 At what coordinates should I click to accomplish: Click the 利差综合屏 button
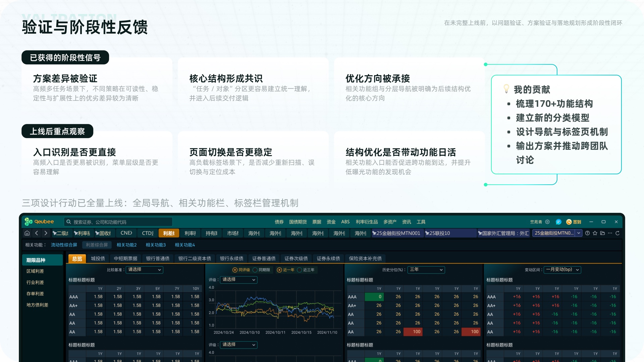click(x=97, y=245)
